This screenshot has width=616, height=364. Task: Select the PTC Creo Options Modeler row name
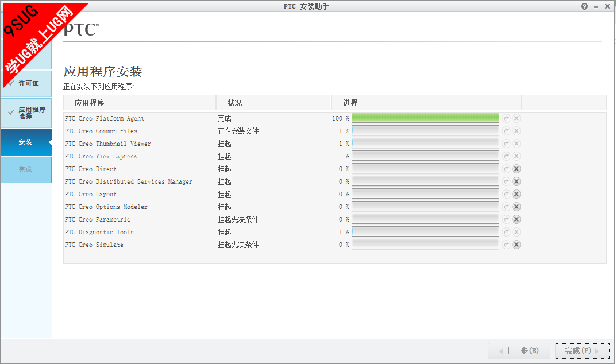(106, 207)
